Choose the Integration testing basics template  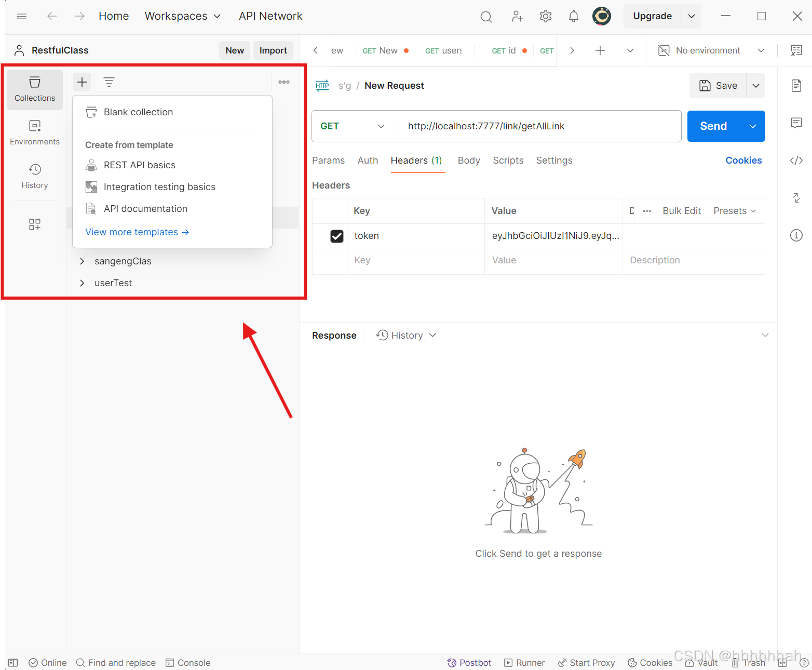point(172,187)
